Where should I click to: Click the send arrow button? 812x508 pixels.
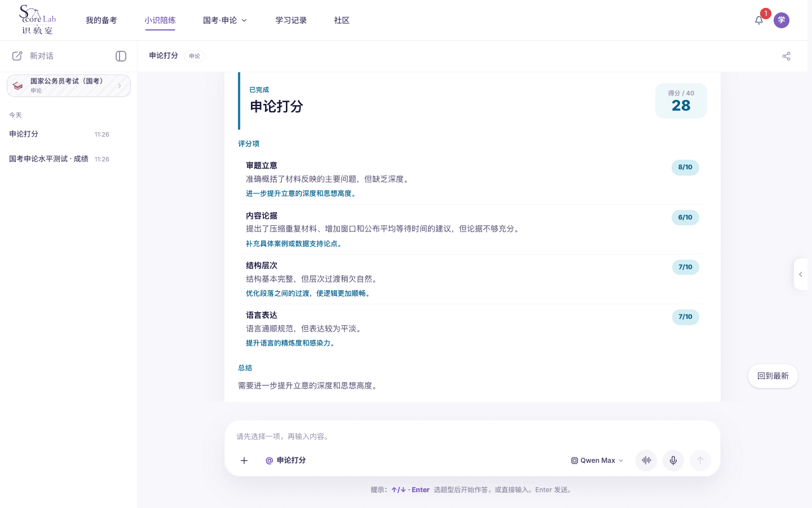(x=700, y=461)
